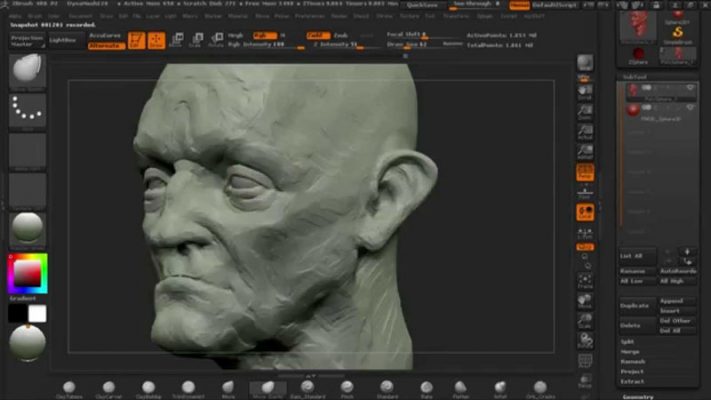The height and width of the screenshot is (400, 711).
Task: Click the Duplicate subtool button
Action: click(x=635, y=305)
